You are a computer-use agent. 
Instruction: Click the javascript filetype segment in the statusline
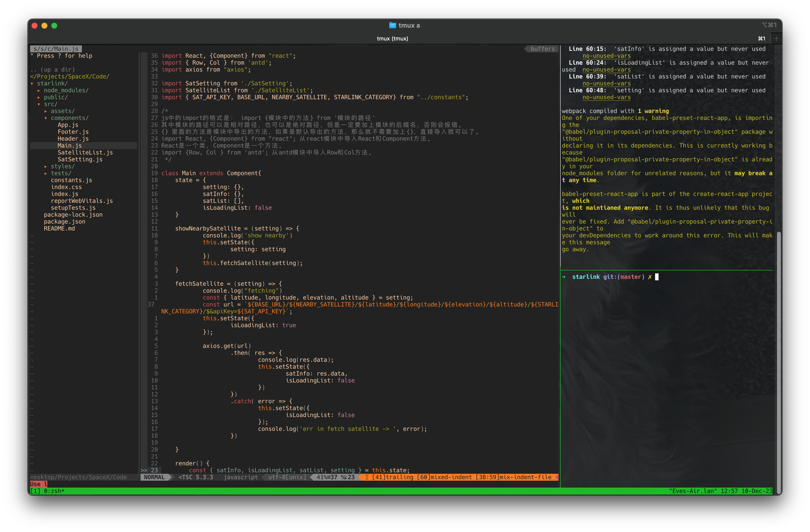(x=241, y=477)
